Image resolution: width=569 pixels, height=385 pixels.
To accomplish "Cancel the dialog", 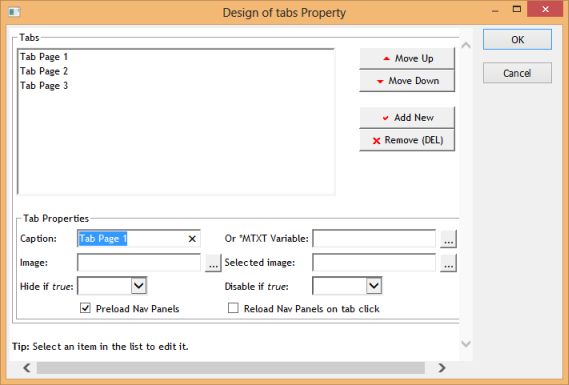I will 517,73.
